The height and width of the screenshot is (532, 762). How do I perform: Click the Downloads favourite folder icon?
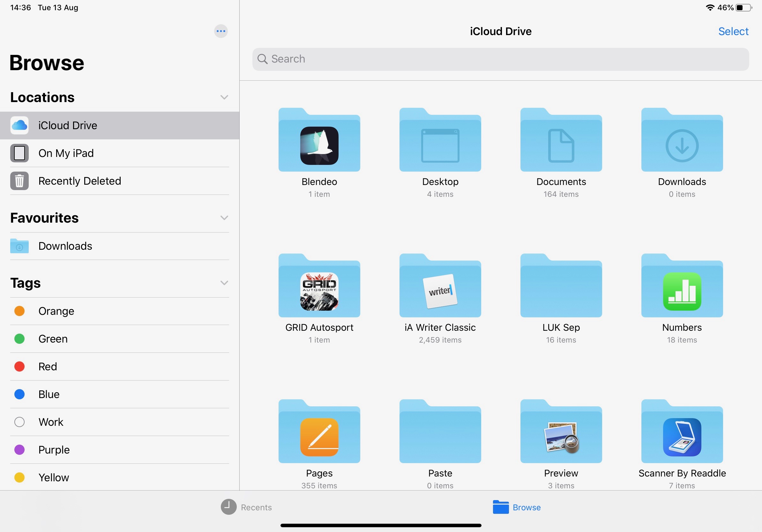click(x=19, y=246)
